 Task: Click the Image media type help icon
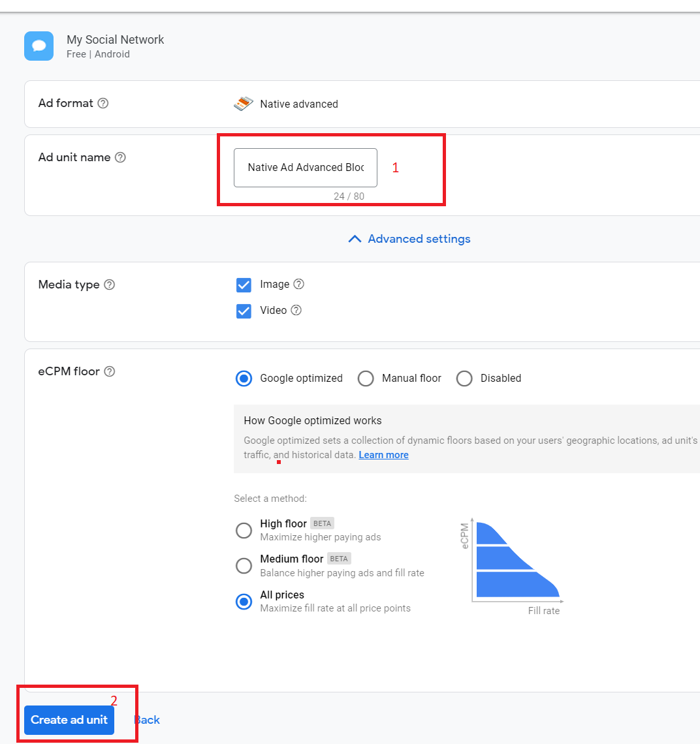click(x=300, y=284)
